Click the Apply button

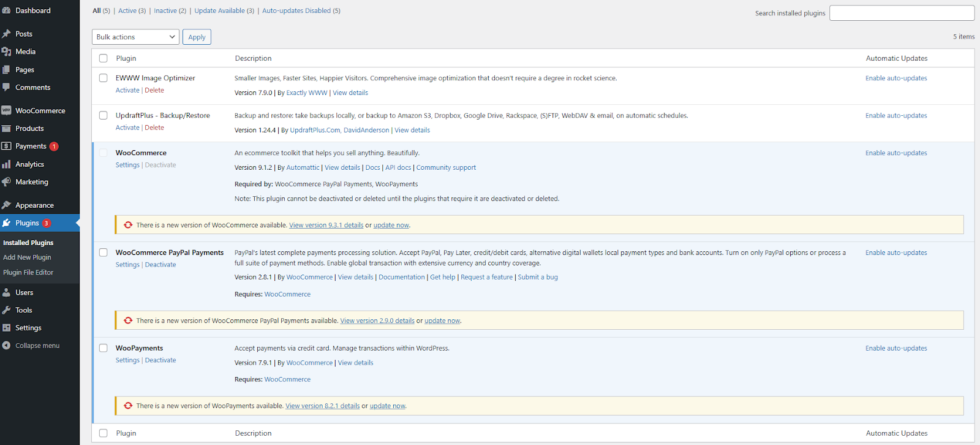point(197,37)
